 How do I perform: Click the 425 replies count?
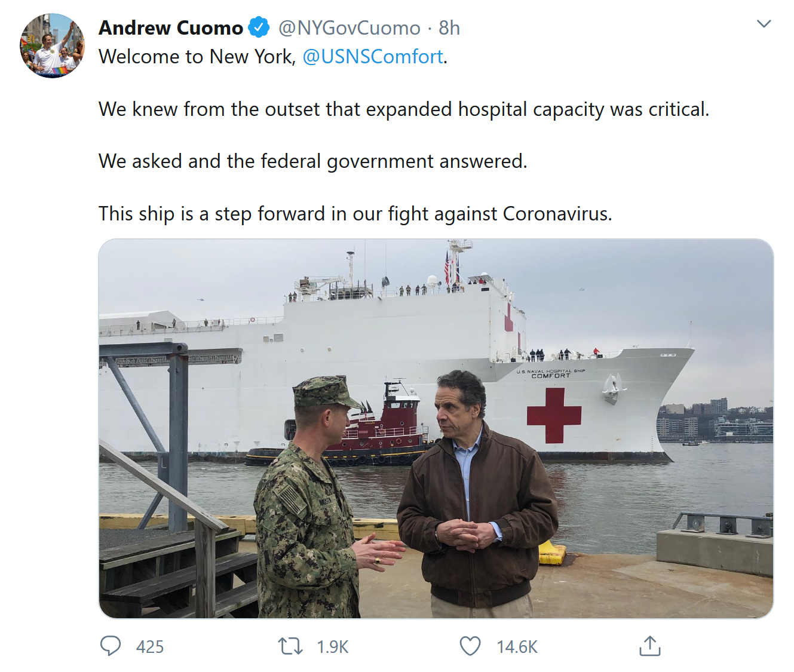coord(150,647)
